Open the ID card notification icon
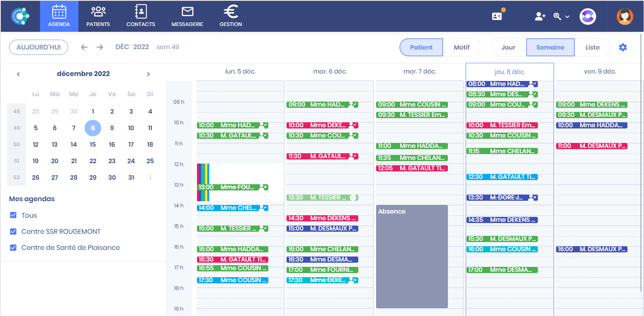The width and height of the screenshot is (644, 316). 497,16
